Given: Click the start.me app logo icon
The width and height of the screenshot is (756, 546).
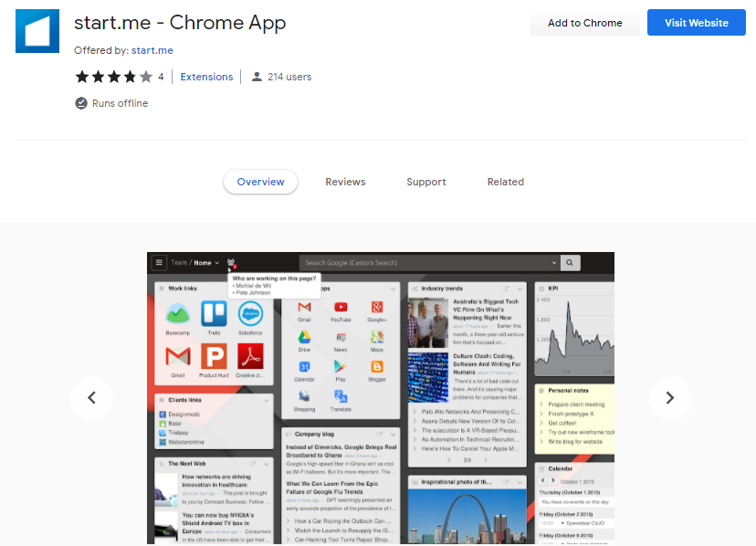Looking at the screenshot, I should [x=38, y=32].
